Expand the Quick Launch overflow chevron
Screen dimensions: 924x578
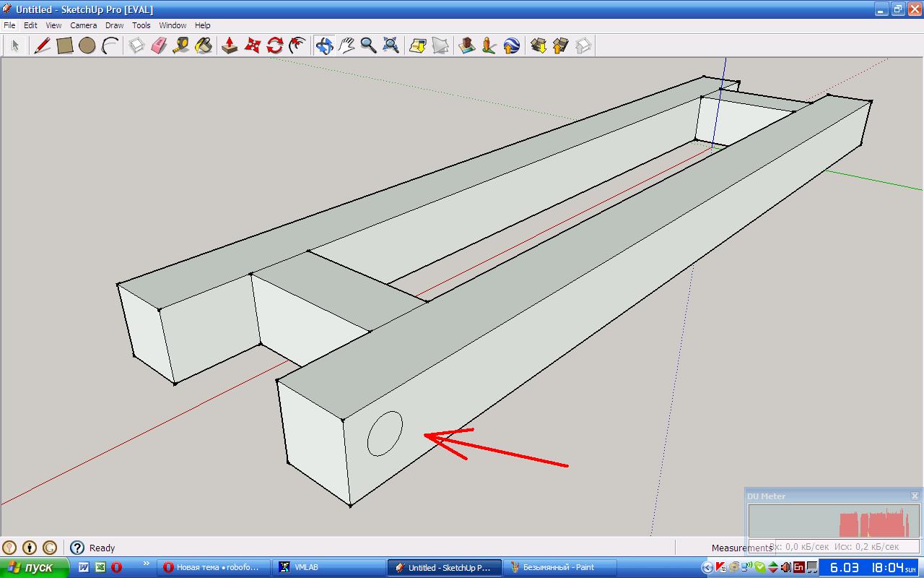[147, 564]
